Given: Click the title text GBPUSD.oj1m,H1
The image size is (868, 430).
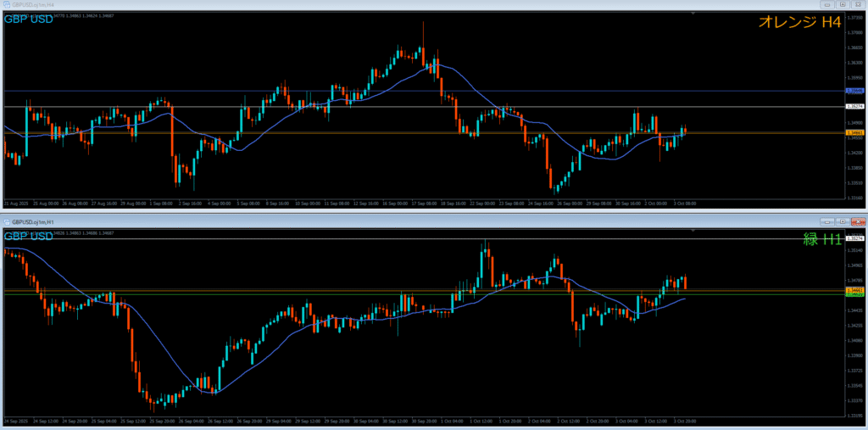Looking at the screenshot, I should coord(31,221).
